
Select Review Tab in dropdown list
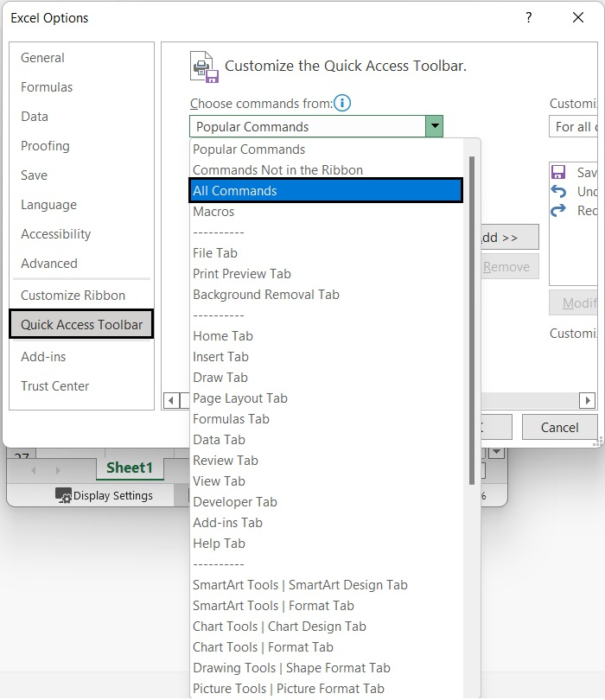click(x=326, y=461)
